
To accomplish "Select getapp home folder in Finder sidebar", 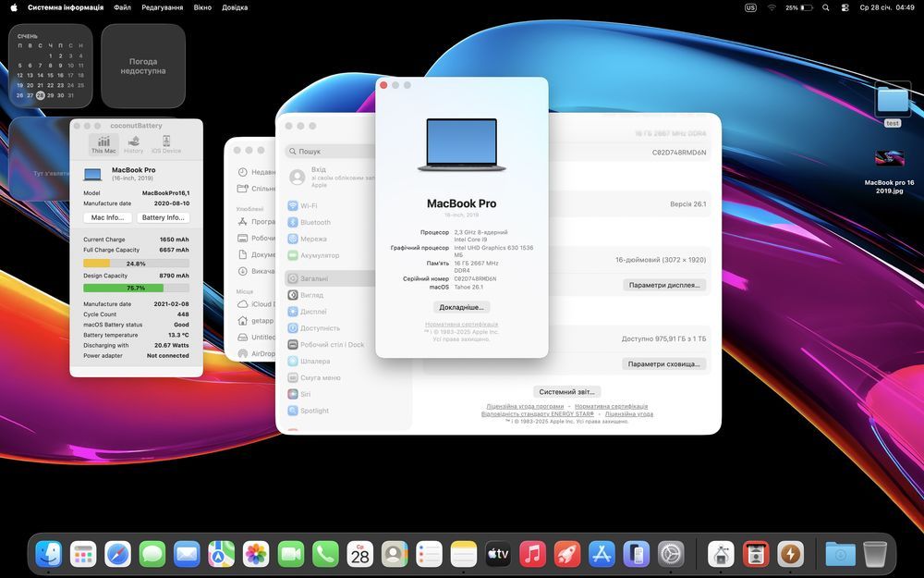I will point(256,321).
